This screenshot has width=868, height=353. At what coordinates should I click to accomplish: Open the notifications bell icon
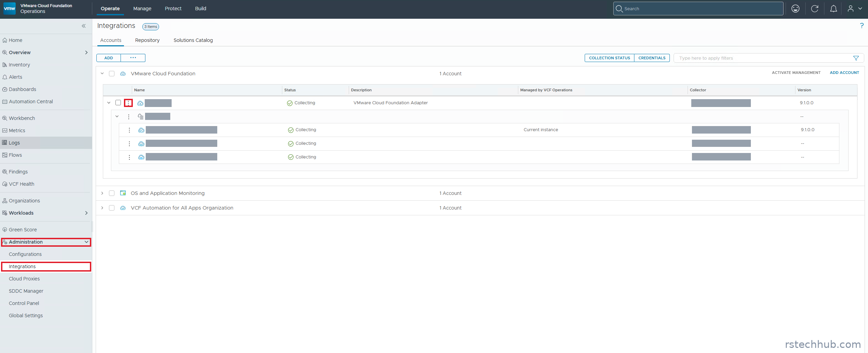833,9
